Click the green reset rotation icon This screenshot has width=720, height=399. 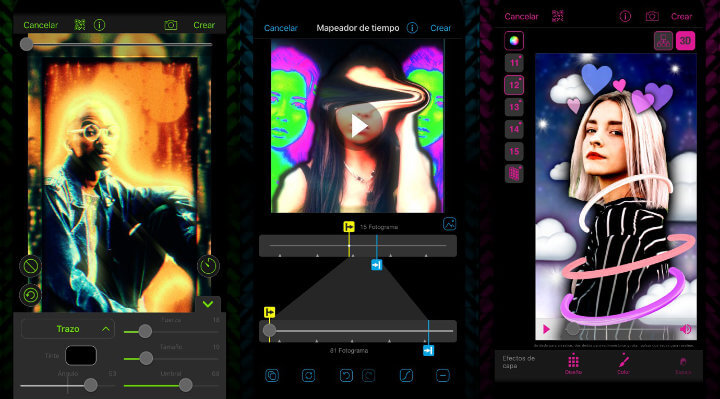[30, 295]
